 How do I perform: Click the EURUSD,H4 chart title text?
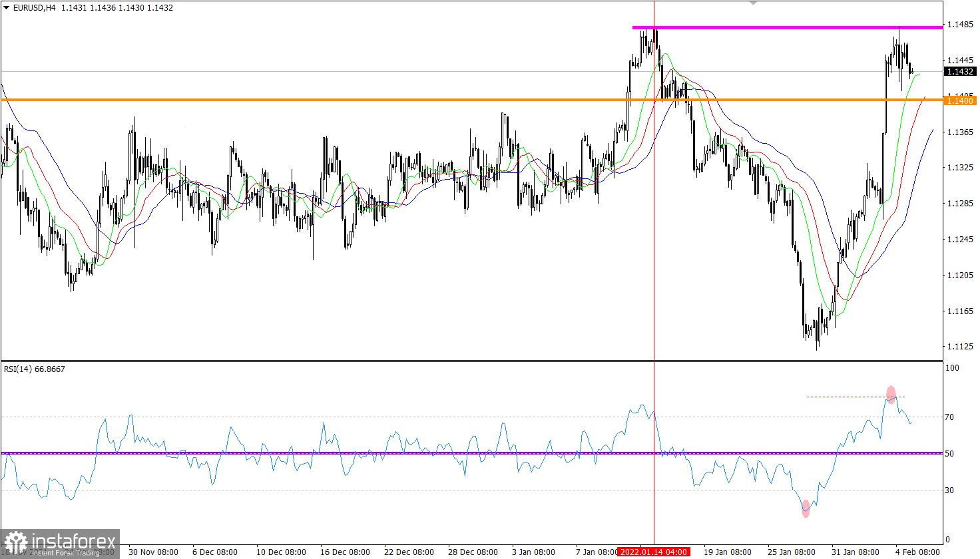[34, 8]
